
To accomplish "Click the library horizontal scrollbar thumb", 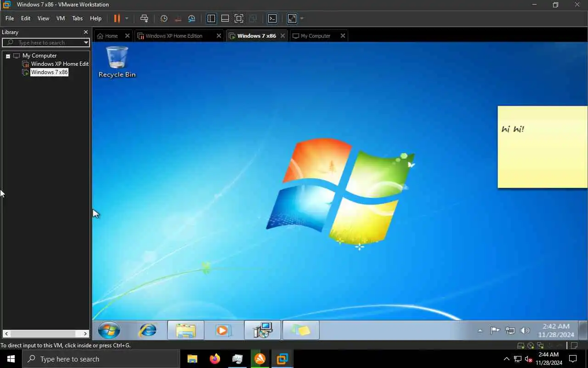I will pos(43,333).
